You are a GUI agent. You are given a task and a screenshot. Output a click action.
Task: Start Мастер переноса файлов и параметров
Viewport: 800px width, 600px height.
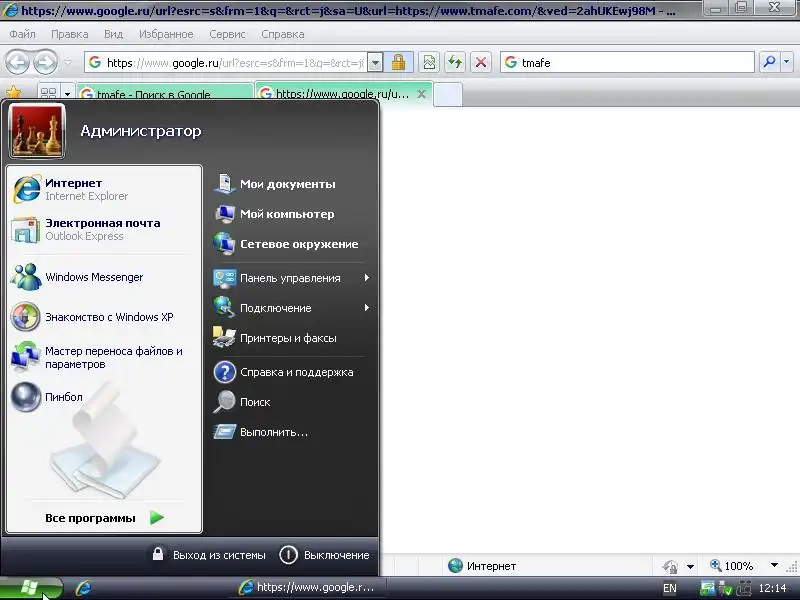[x=104, y=357]
